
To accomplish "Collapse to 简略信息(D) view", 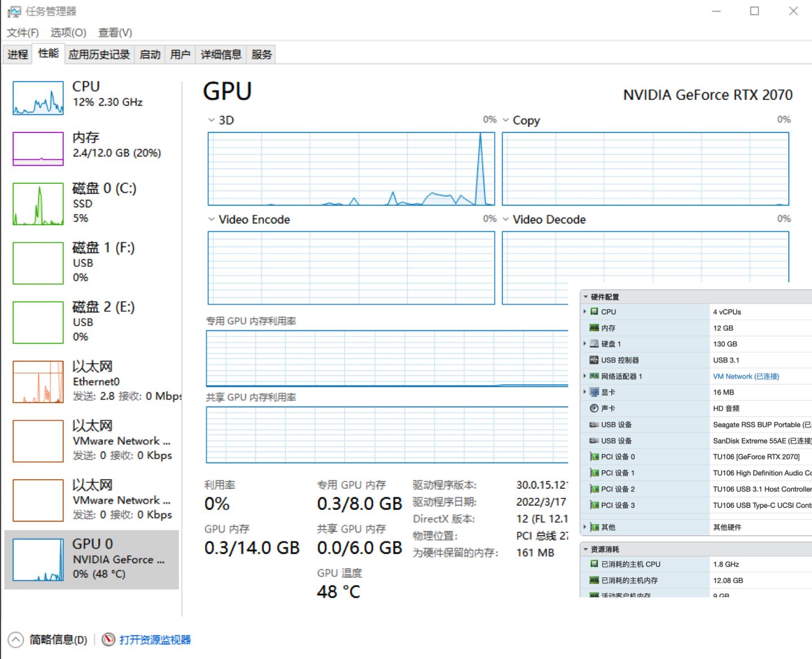I will coord(58,640).
